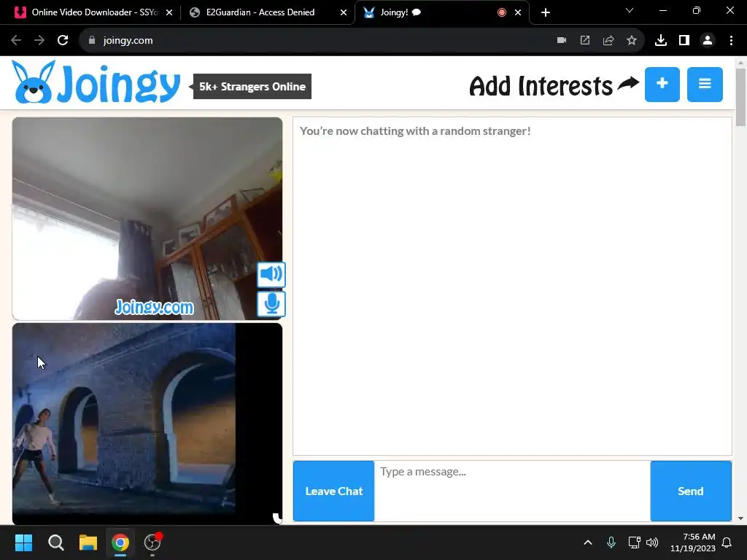Click Chrome icon in taskbar
The image size is (747, 560).
120,542
